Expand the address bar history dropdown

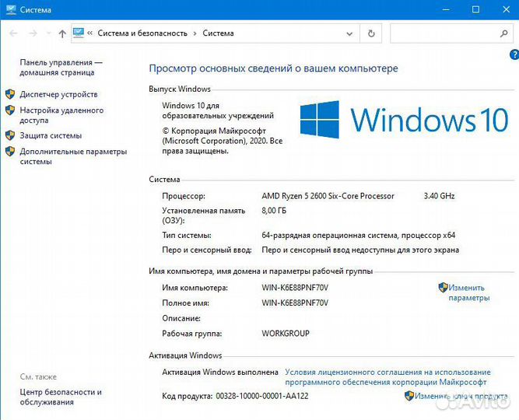click(350, 33)
